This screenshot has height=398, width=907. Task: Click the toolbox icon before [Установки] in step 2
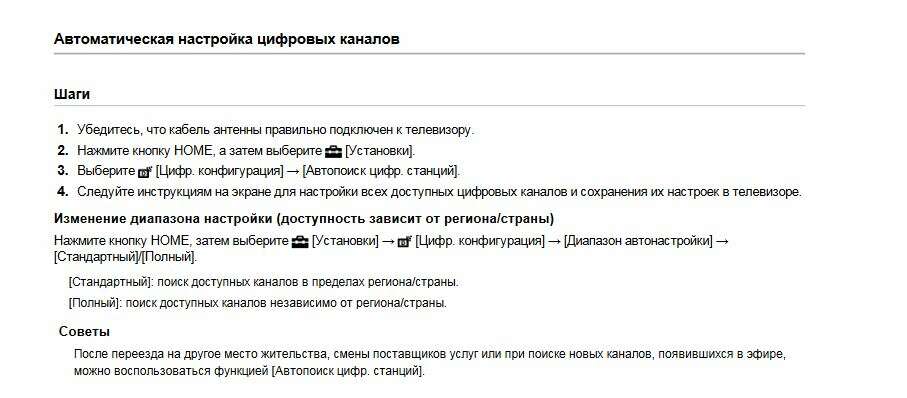(x=333, y=152)
